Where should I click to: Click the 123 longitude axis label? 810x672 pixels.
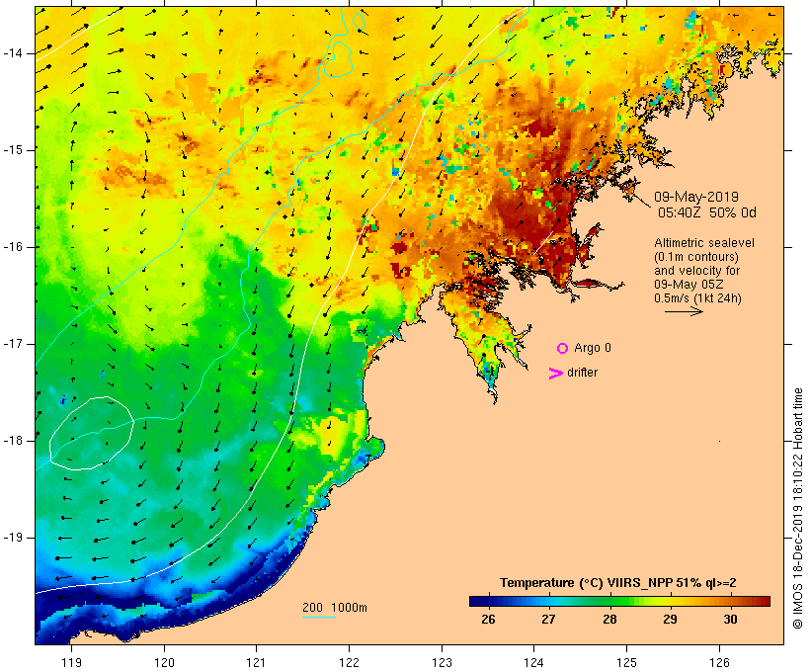tap(442, 662)
